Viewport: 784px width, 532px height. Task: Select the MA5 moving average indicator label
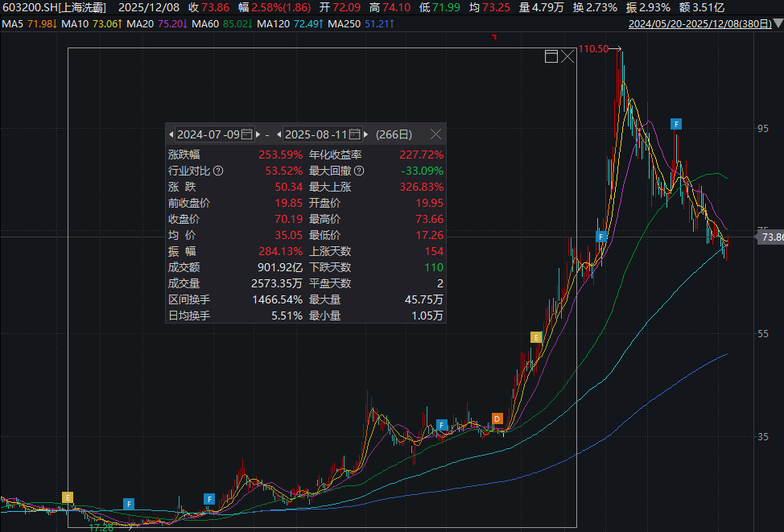(x=13, y=23)
